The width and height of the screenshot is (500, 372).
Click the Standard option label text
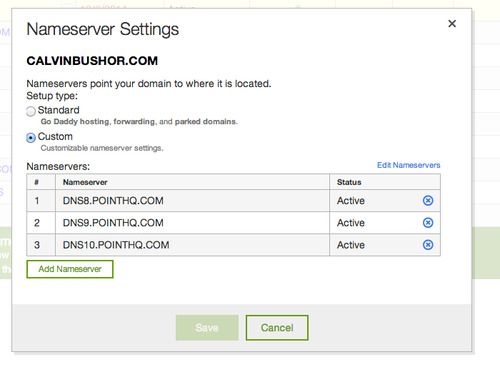point(59,110)
